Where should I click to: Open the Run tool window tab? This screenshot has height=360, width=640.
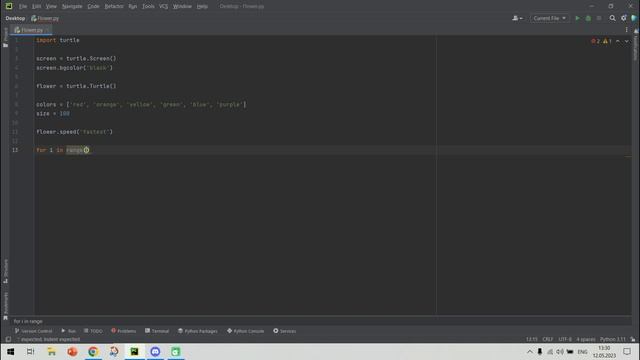pyautogui.click(x=69, y=331)
